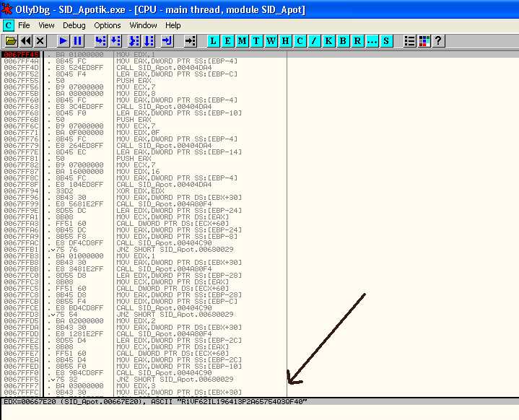Image resolution: width=519 pixels, height=420 pixels.
Task: Run program with the play icon
Action: pyautogui.click(x=63, y=41)
